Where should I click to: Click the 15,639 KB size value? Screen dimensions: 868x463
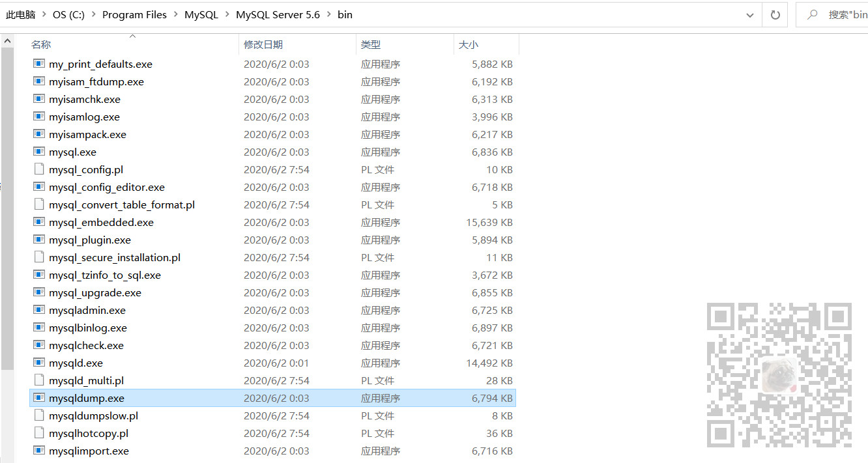point(489,222)
